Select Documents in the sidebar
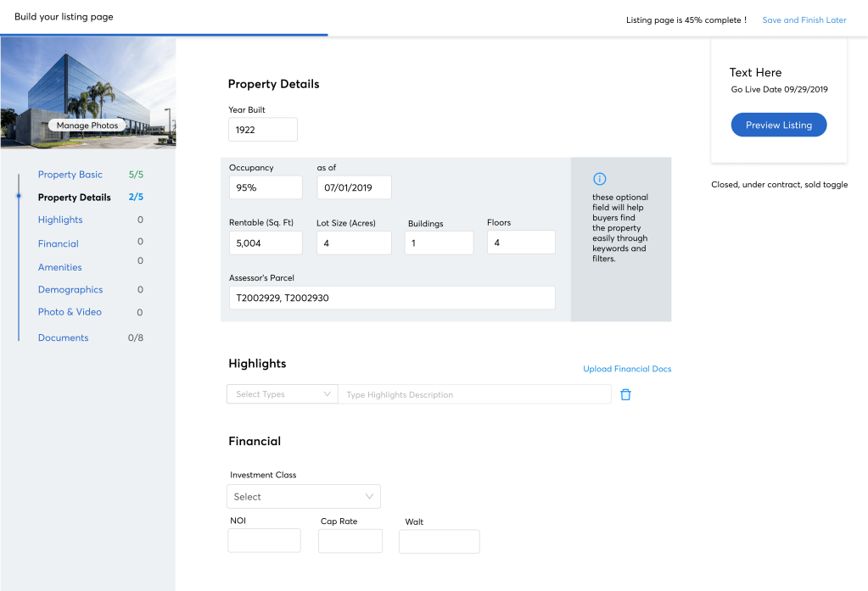The height and width of the screenshot is (591, 868). click(64, 337)
